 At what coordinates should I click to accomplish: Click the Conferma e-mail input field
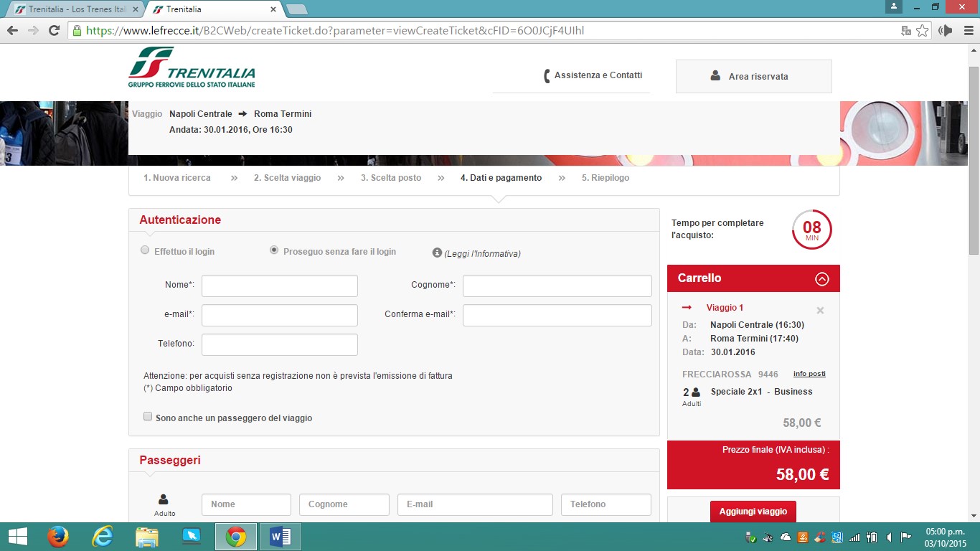point(557,315)
